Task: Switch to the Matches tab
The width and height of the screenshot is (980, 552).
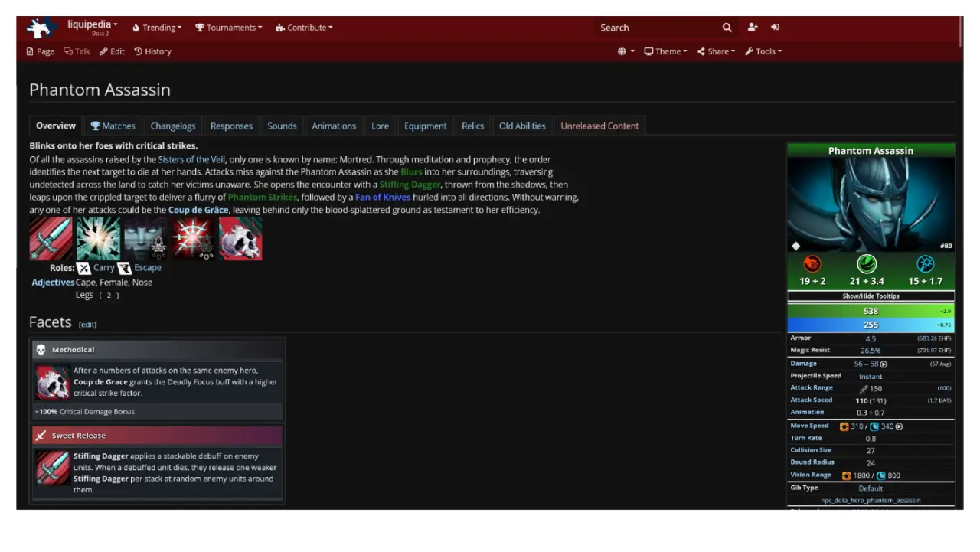Action: tap(113, 126)
